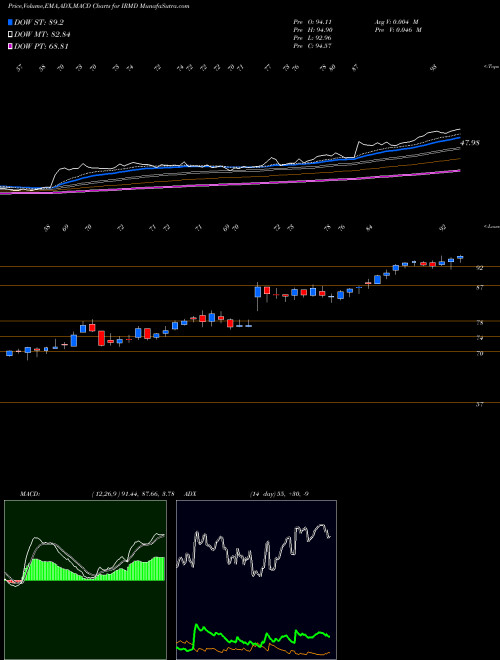
Task: Open the green MACD histogram chart
Action: click(x=85, y=580)
